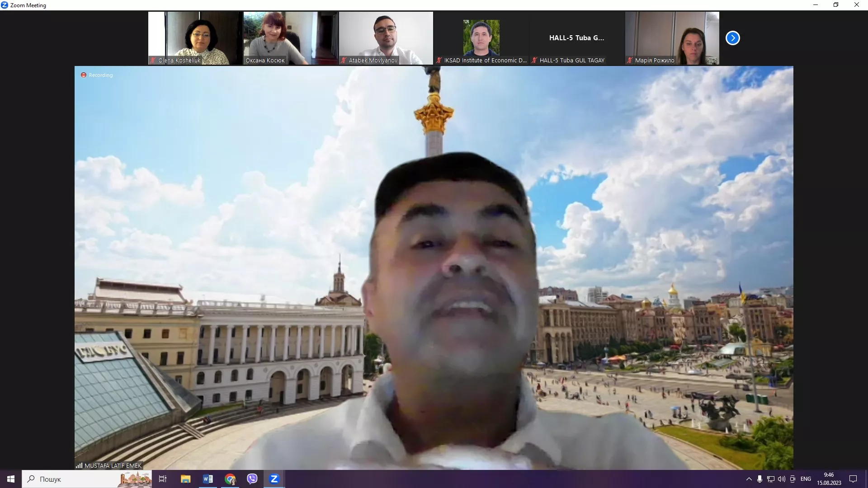Click the Zoom logo in title bar
This screenshot has height=488, width=868.
pos(5,5)
